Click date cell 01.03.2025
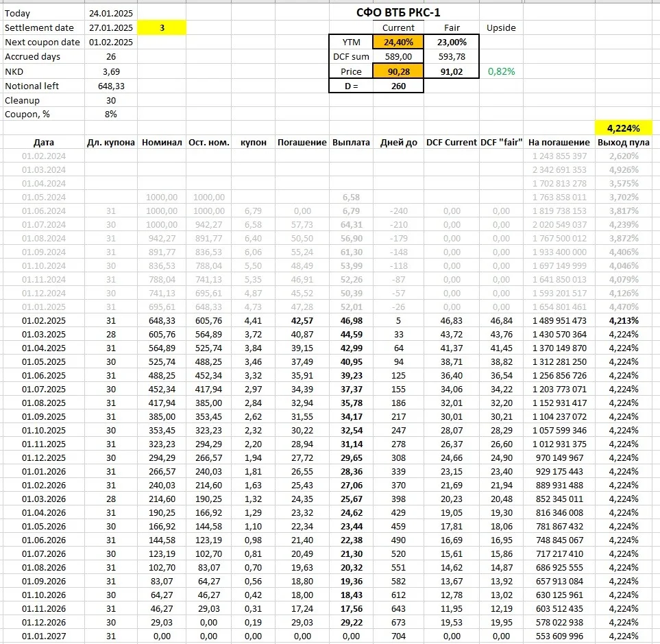 pyautogui.click(x=44, y=335)
